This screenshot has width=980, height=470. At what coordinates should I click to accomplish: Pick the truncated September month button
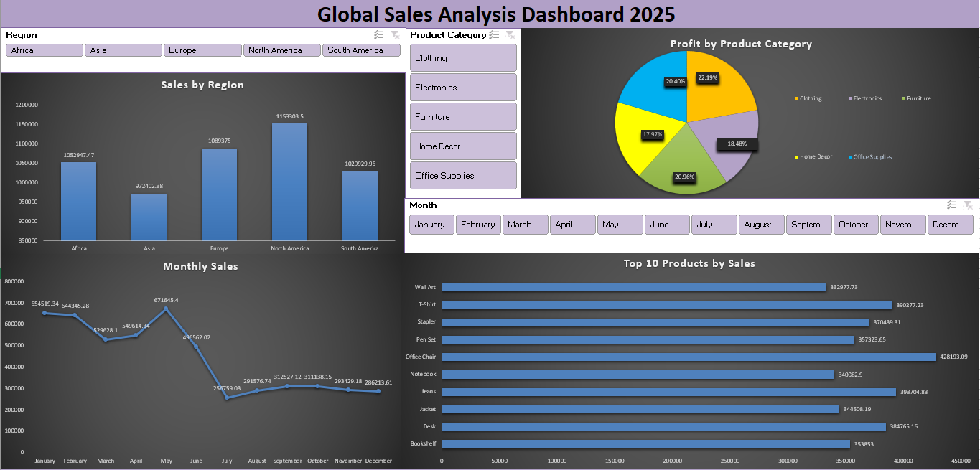[x=808, y=225]
